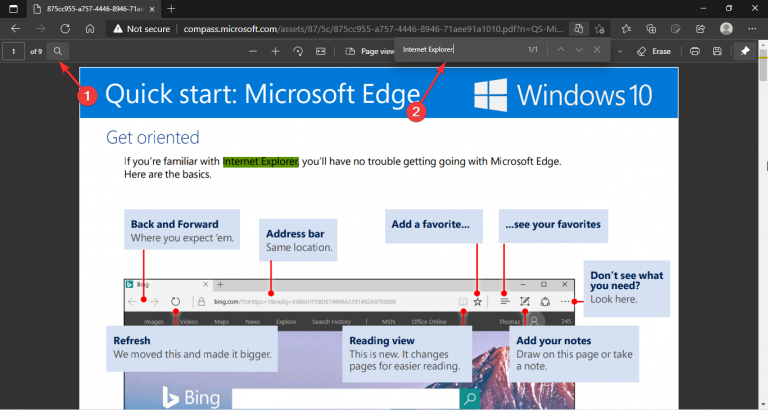Expand the drawing options chevron
Viewport: 768px width, 410px height.
(620, 51)
